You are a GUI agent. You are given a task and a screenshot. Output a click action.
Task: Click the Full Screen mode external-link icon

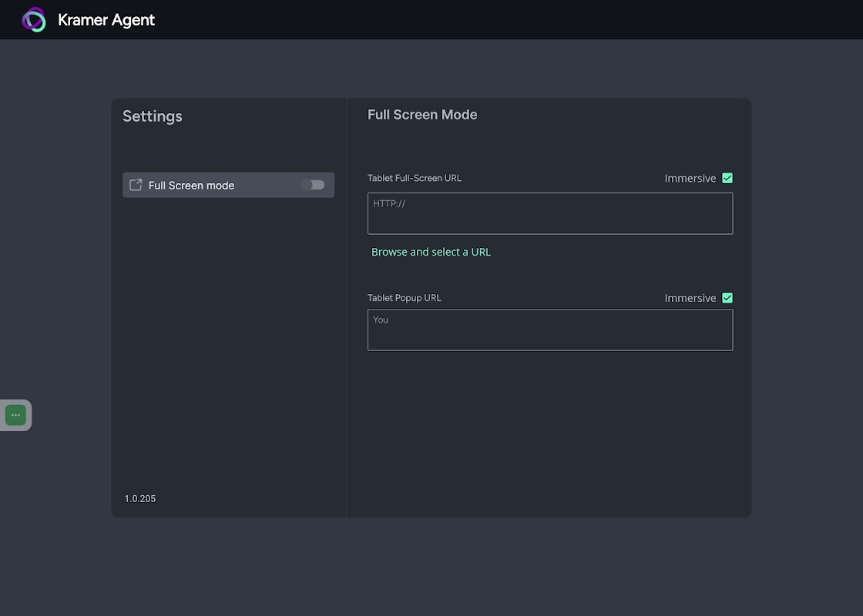(136, 185)
